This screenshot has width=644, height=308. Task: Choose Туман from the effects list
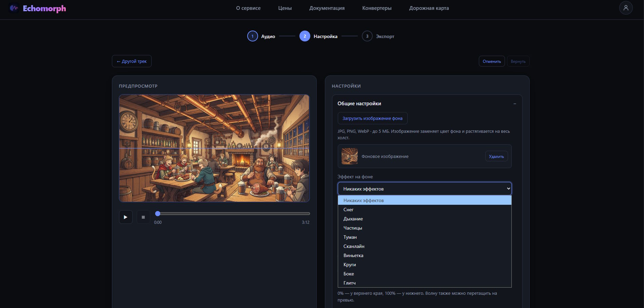point(424,237)
